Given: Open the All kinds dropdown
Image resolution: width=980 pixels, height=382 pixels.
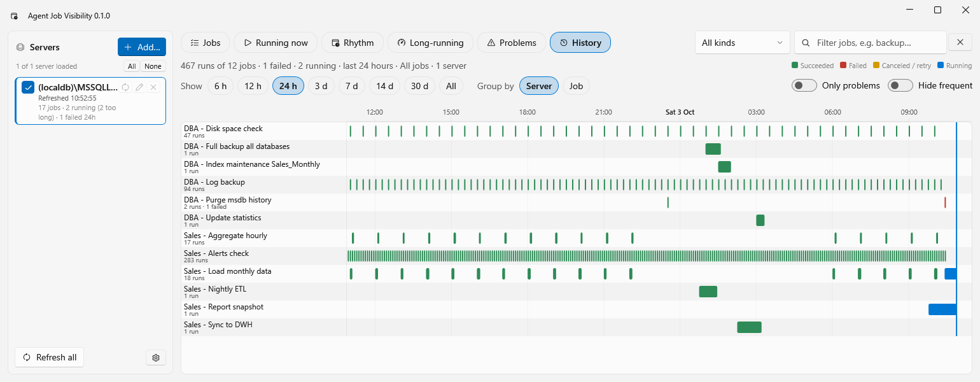Looking at the screenshot, I should 743,43.
